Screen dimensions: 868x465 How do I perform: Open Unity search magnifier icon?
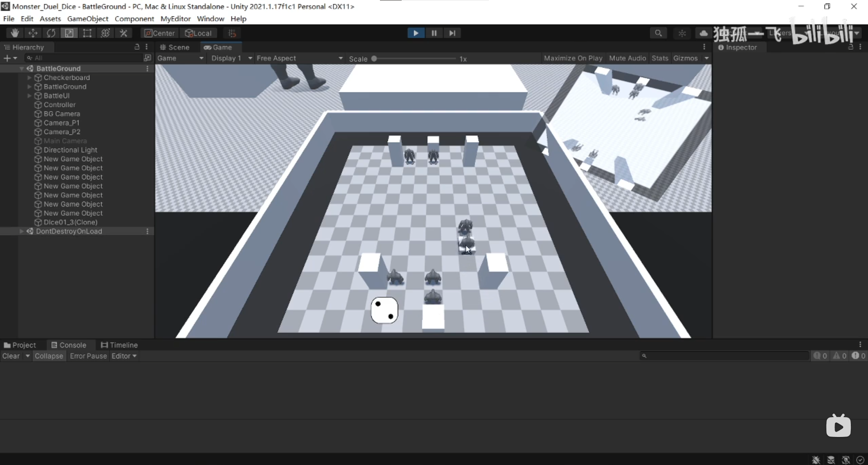658,33
